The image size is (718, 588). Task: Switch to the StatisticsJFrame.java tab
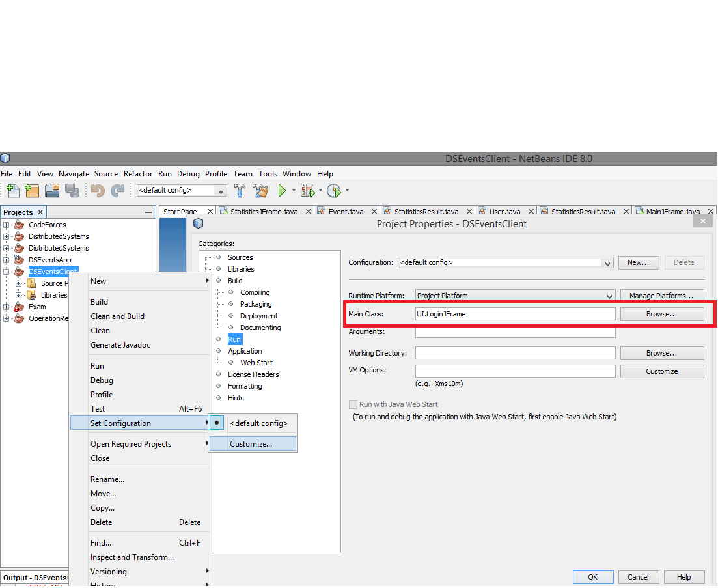(x=264, y=211)
